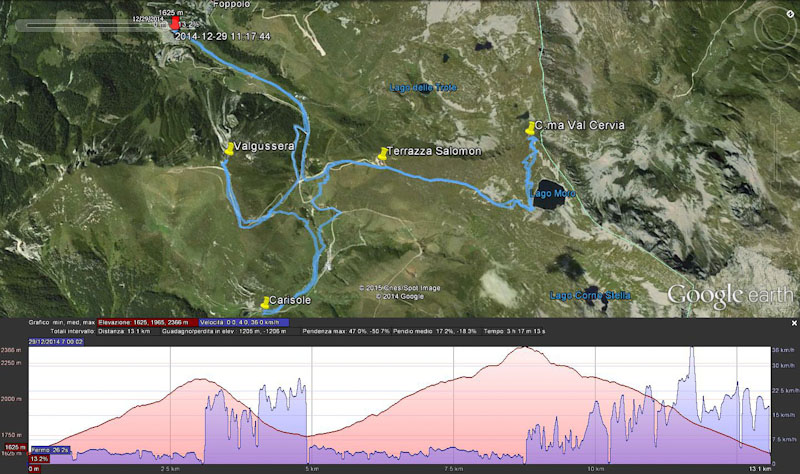Click the elevation peak on the profile graph
This screenshot has height=474, width=800.
524,348
